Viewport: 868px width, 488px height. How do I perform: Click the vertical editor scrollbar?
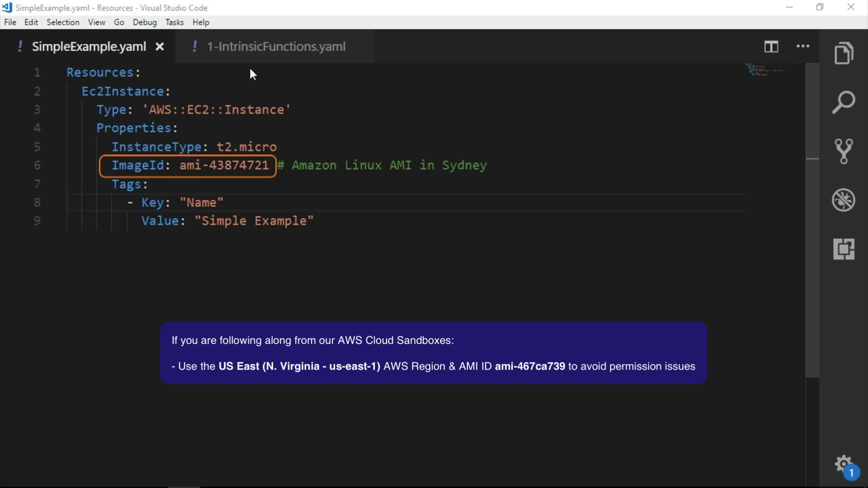click(x=812, y=226)
